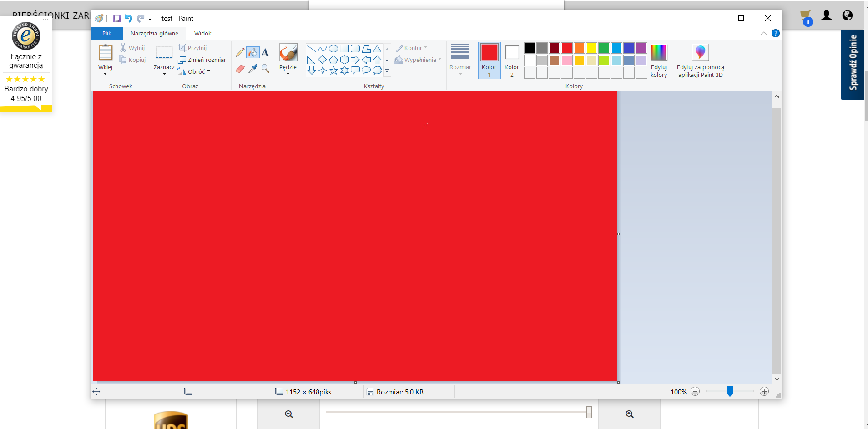
Task: Choose the Right triangle shape
Action: click(x=312, y=60)
